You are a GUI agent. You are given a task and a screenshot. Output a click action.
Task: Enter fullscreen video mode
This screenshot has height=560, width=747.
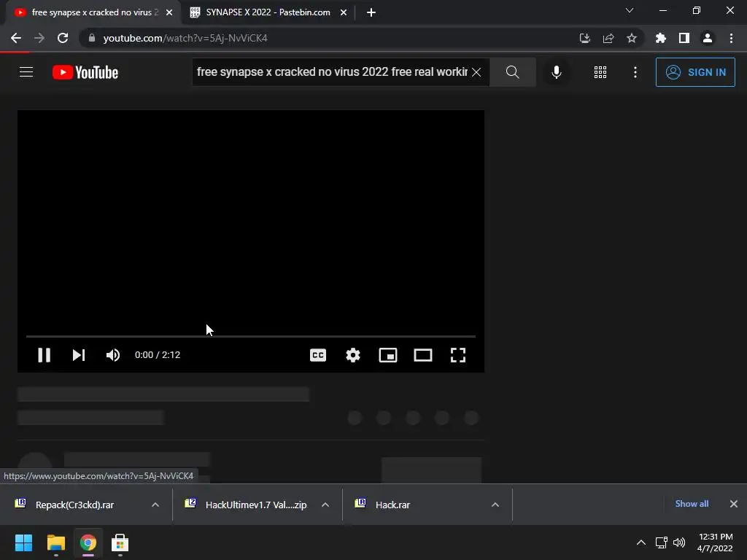[458, 355]
